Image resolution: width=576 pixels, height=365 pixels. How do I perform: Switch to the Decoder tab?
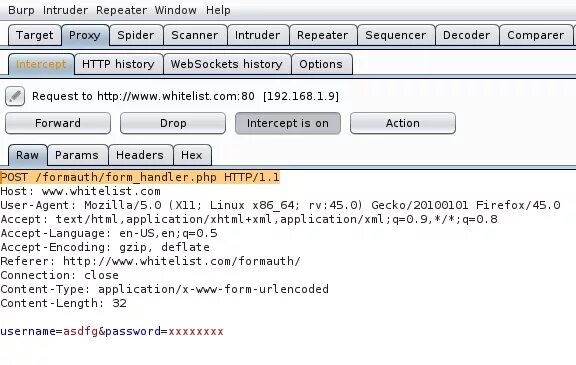pos(467,35)
